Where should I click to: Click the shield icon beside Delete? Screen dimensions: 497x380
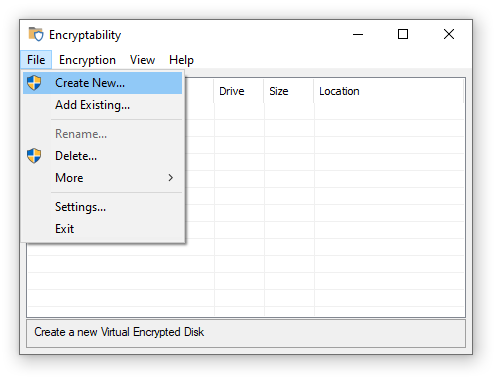pyautogui.click(x=34, y=156)
